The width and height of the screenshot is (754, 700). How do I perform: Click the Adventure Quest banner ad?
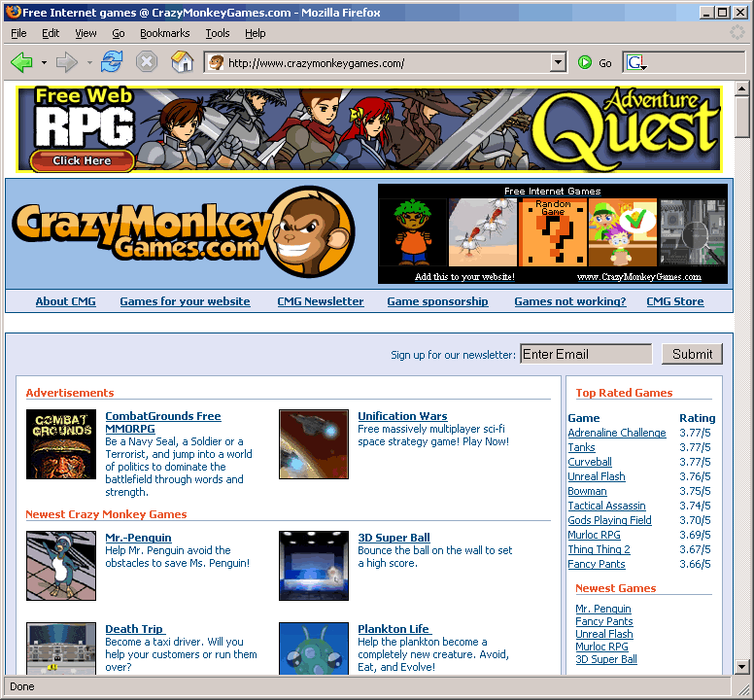point(368,128)
